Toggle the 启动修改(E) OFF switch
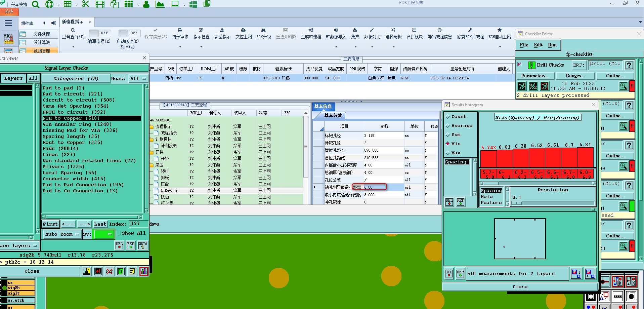644x309 pixels. (x=130, y=33)
